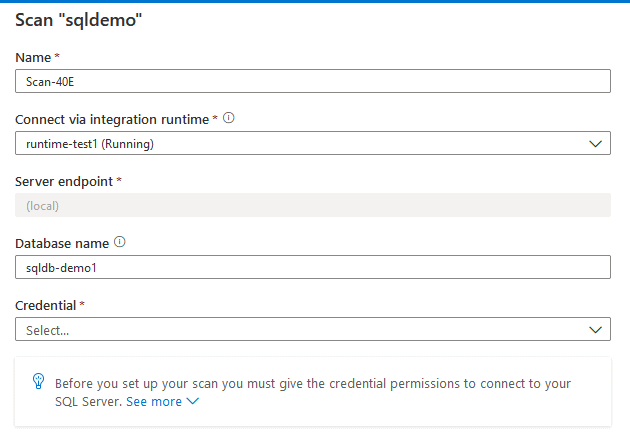
Task: Click the See more link
Action: (154, 401)
